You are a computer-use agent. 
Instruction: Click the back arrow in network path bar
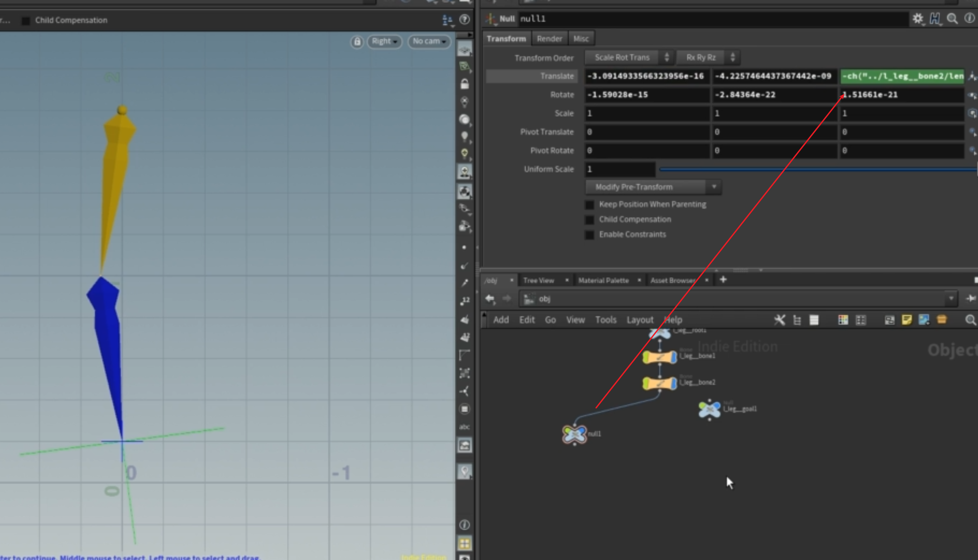point(490,299)
